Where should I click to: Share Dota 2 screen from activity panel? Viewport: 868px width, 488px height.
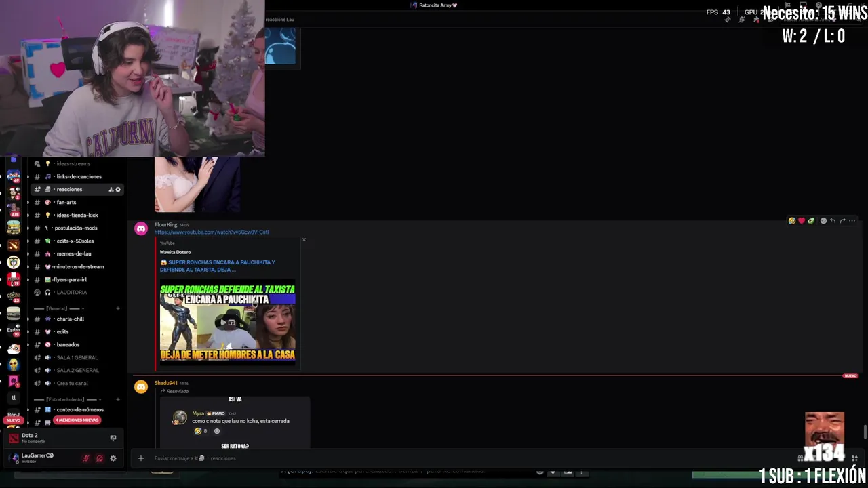click(113, 438)
